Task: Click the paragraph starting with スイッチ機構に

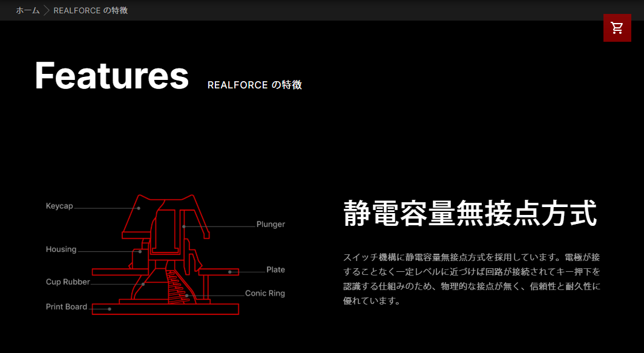Action: click(x=471, y=279)
